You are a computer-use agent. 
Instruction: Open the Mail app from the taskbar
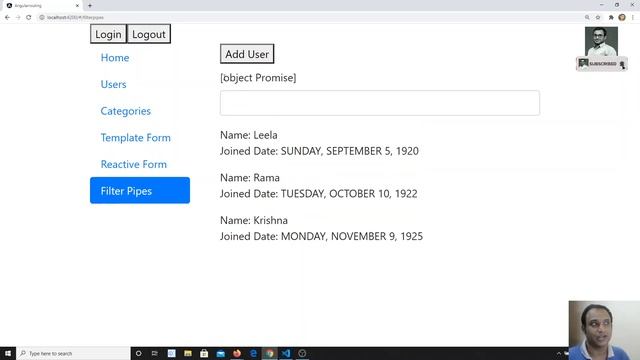coord(221,353)
